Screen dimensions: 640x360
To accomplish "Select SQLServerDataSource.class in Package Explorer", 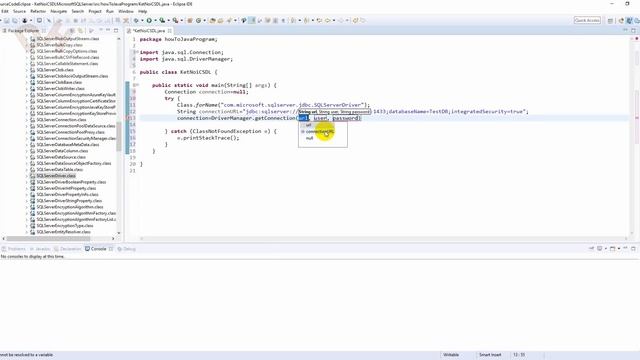I will click(x=61, y=157).
